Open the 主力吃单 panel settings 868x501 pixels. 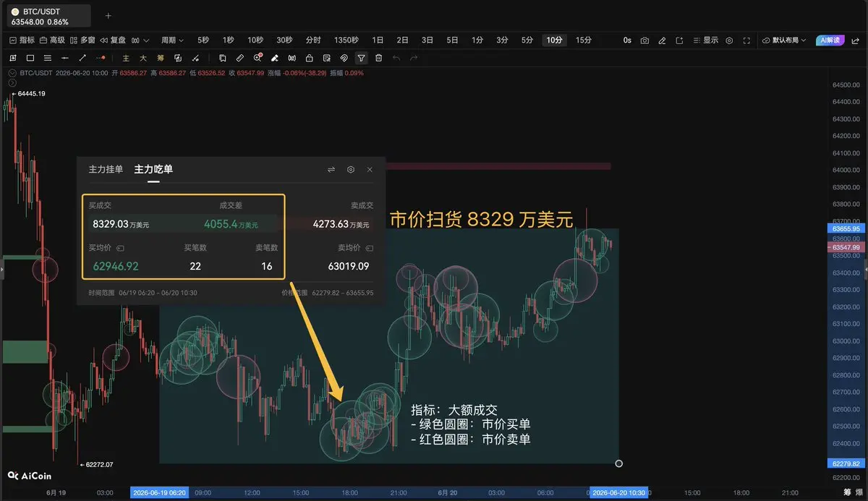[x=351, y=169]
